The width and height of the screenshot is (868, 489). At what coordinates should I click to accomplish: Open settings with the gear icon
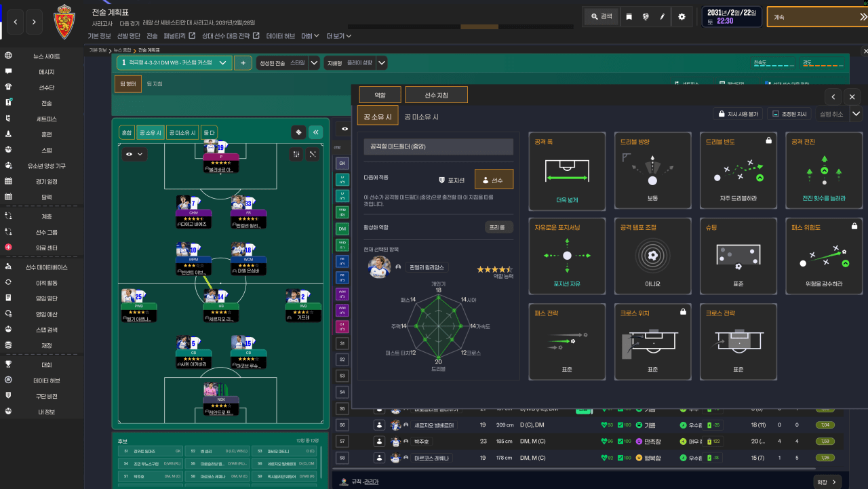tap(682, 17)
